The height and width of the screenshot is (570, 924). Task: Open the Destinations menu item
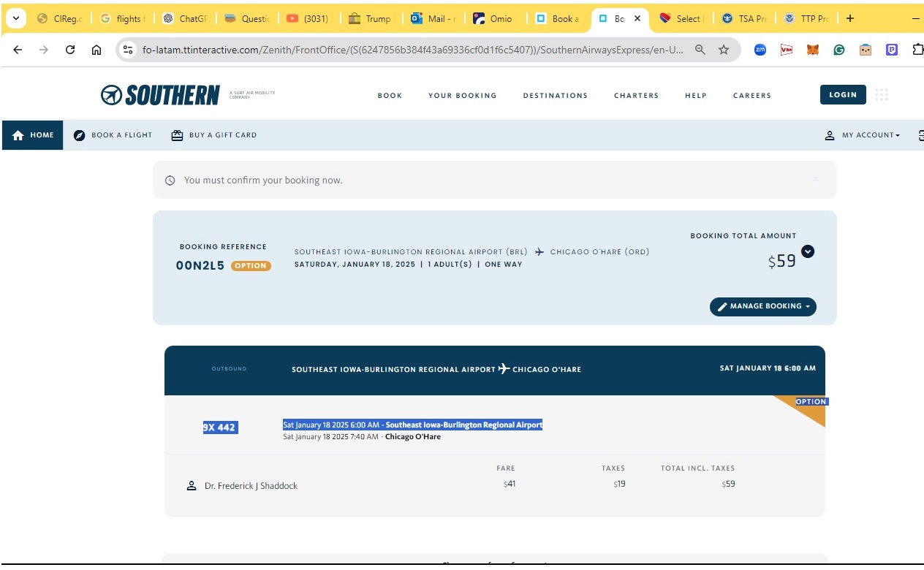(556, 96)
